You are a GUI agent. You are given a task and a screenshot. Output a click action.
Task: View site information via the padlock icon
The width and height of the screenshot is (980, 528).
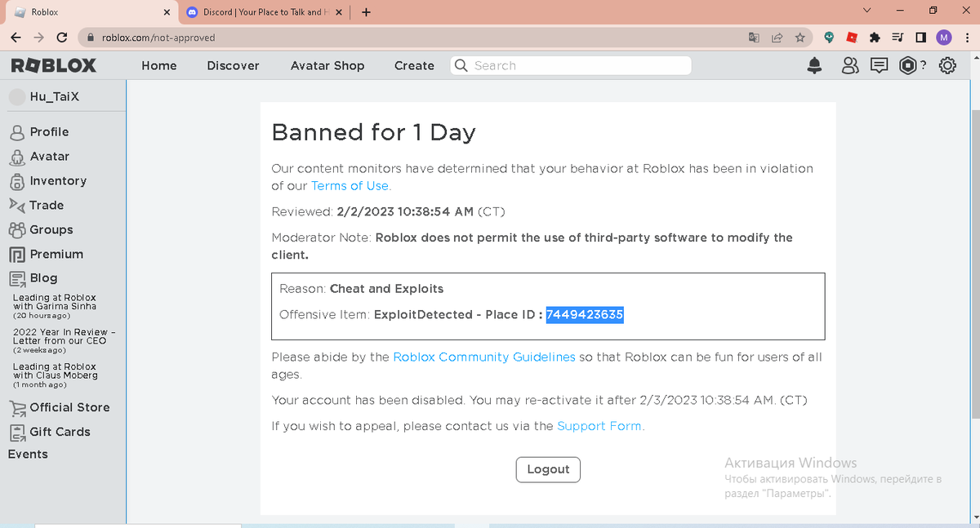click(90, 38)
